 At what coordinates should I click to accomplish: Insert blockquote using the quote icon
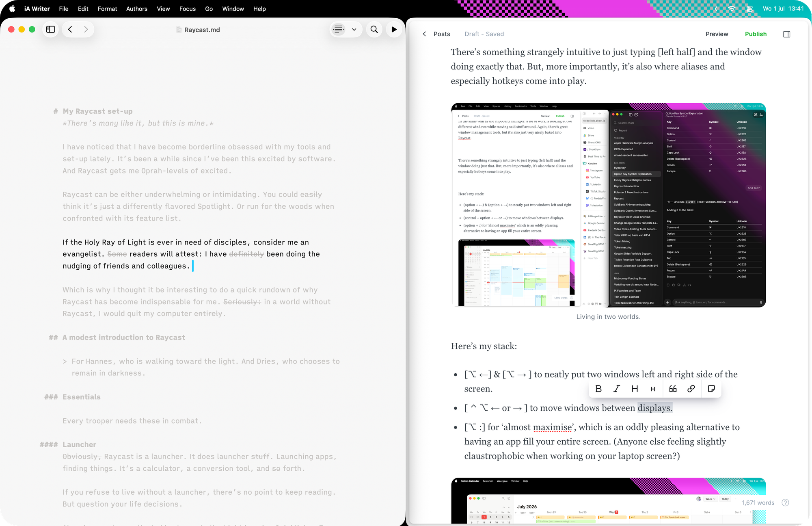coord(673,389)
